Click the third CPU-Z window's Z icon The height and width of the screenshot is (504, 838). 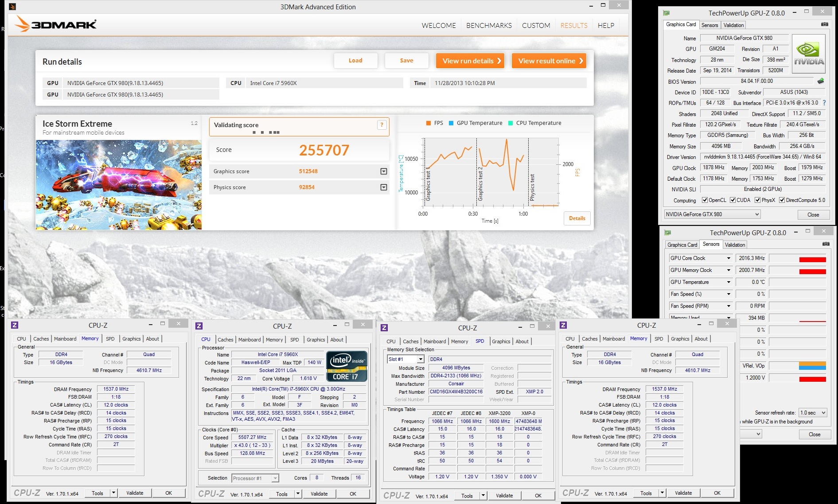pos(384,328)
